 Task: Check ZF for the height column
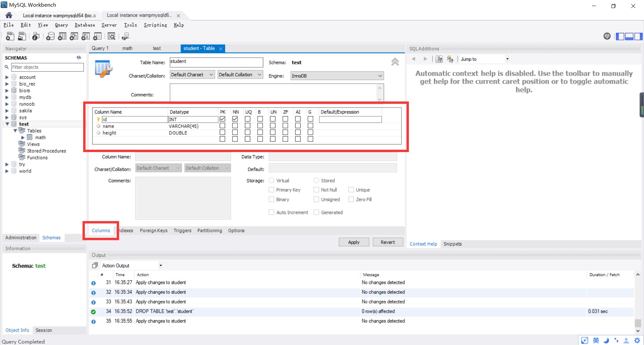pyautogui.click(x=285, y=132)
